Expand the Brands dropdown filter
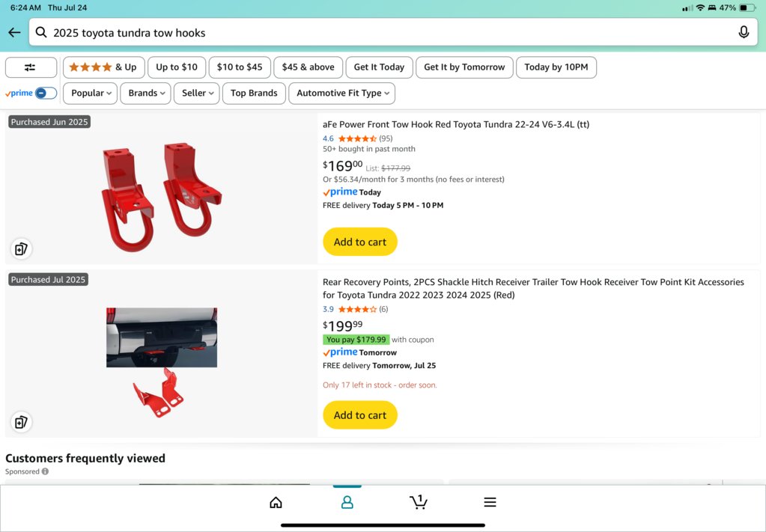 (145, 94)
